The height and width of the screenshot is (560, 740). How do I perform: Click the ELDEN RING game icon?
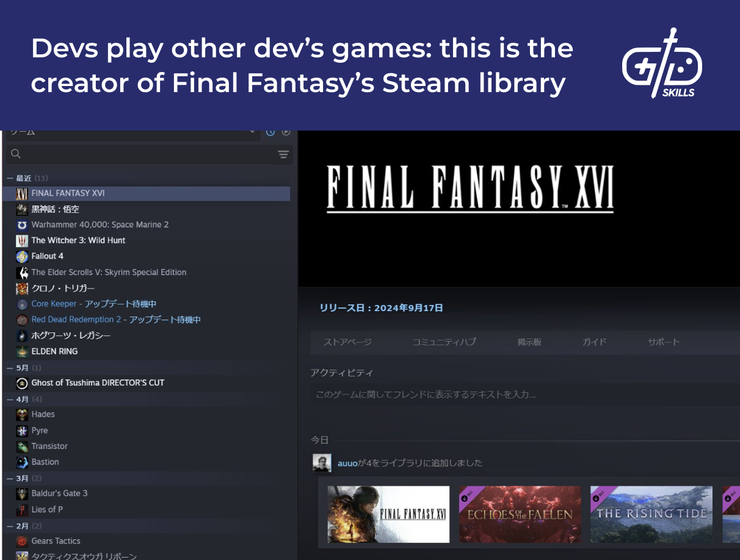point(22,351)
